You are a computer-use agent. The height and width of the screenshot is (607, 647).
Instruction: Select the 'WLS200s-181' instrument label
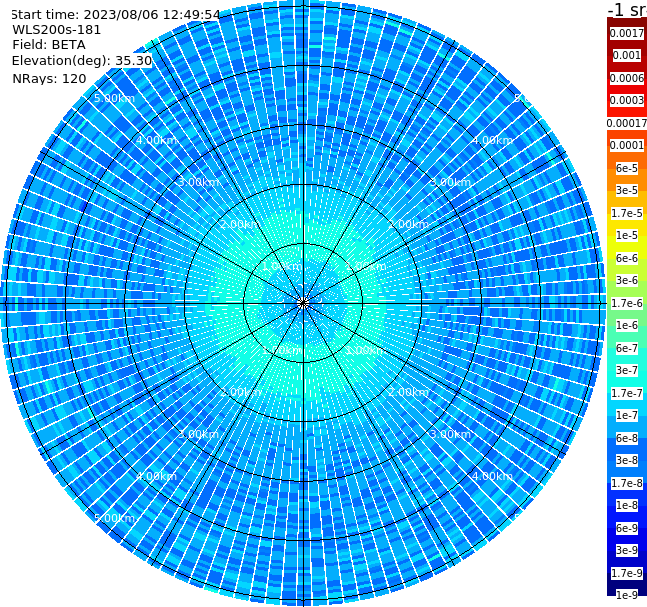[57, 30]
